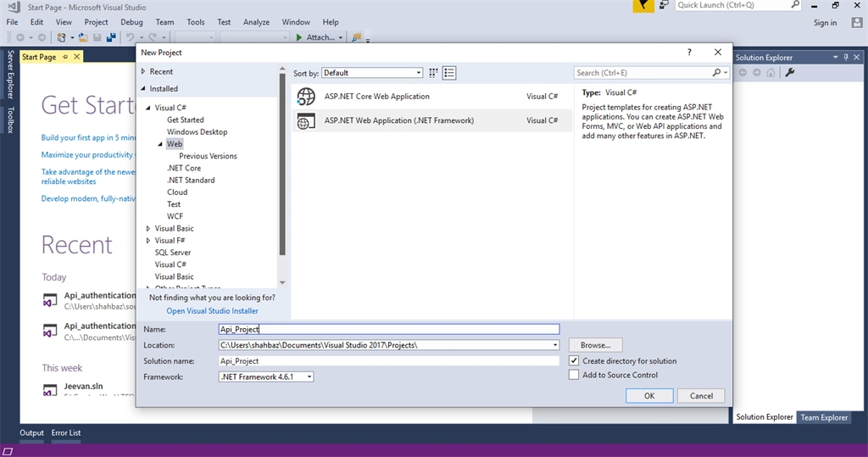868x457 pixels.
Task: Open the notifications flag icon
Action: (643, 6)
